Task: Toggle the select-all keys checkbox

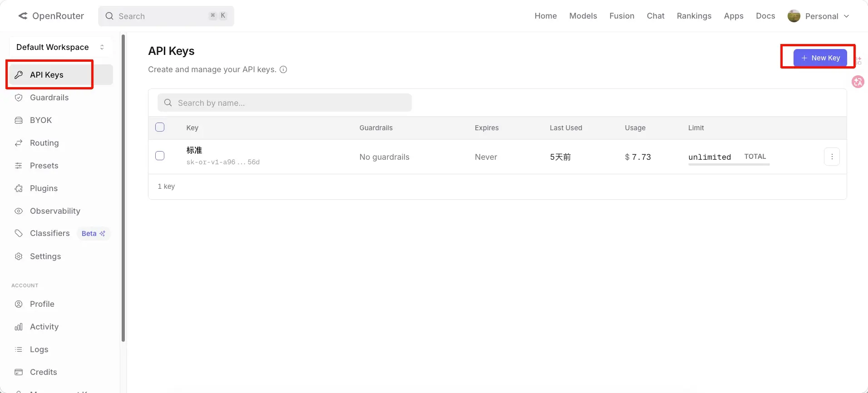Action: coord(160,127)
